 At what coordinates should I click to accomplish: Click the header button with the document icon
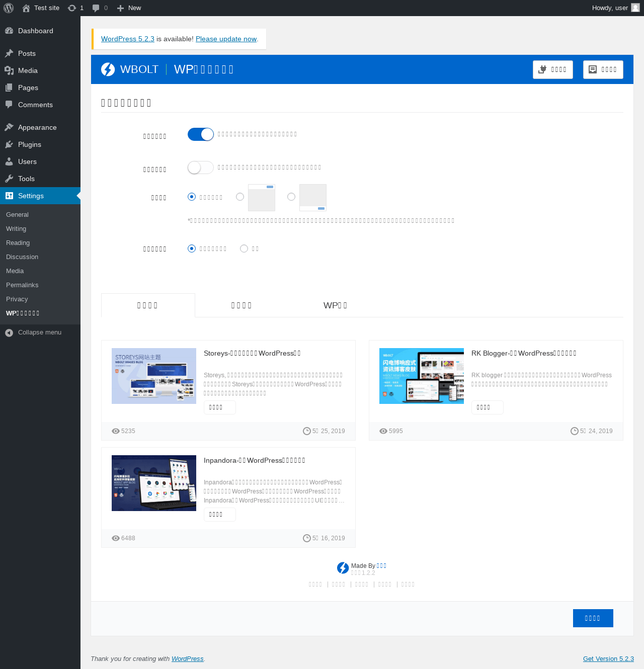pyautogui.click(x=603, y=69)
